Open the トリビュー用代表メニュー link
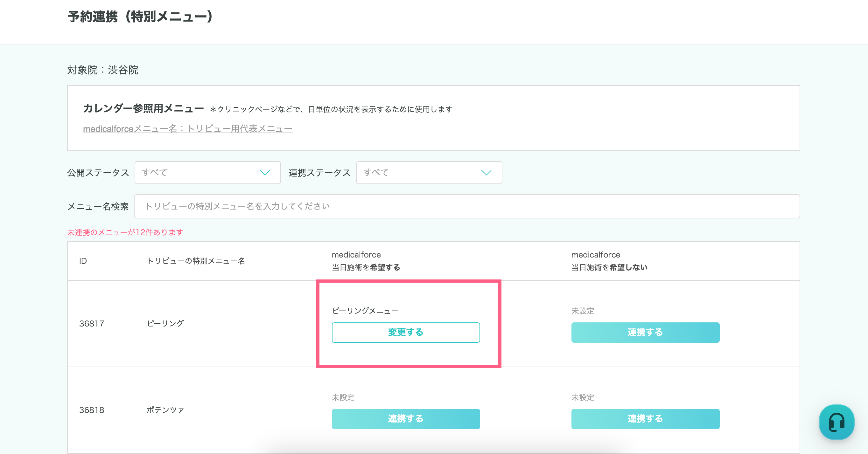The width and height of the screenshot is (868, 454). 187,129
